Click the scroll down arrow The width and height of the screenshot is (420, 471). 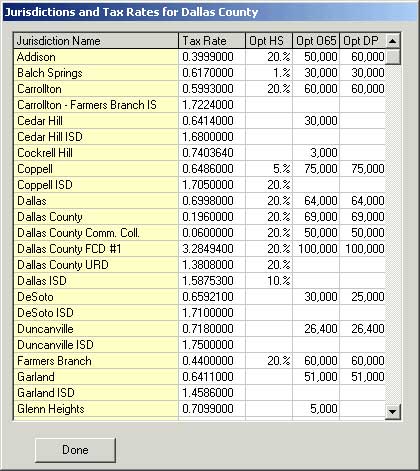tap(393, 411)
